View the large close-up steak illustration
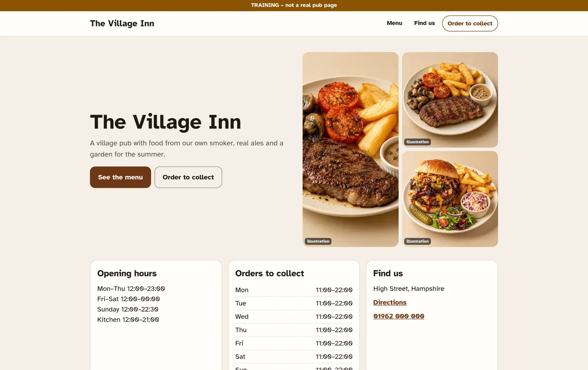 coord(350,150)
